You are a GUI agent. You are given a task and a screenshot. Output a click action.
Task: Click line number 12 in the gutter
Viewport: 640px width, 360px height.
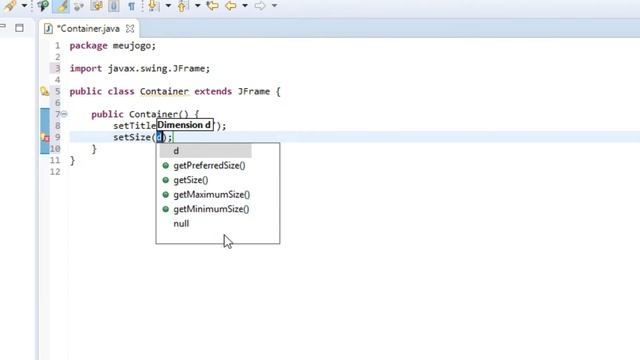coord(55,171)
